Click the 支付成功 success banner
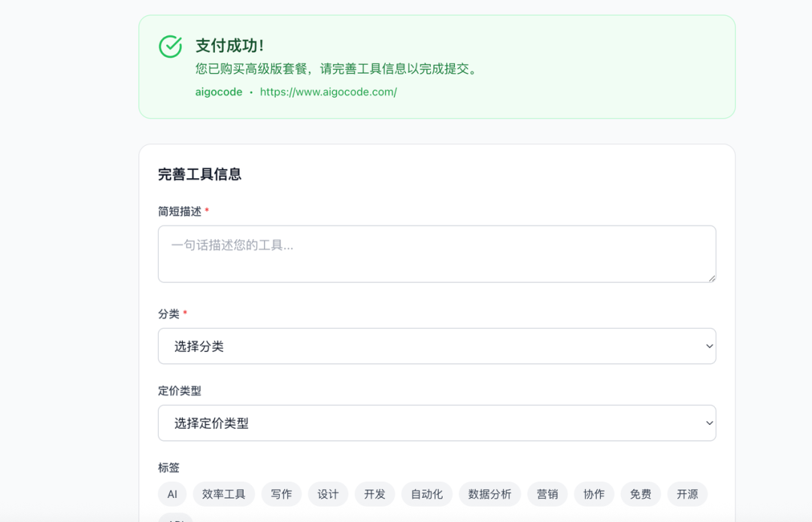 coord(436,66)
